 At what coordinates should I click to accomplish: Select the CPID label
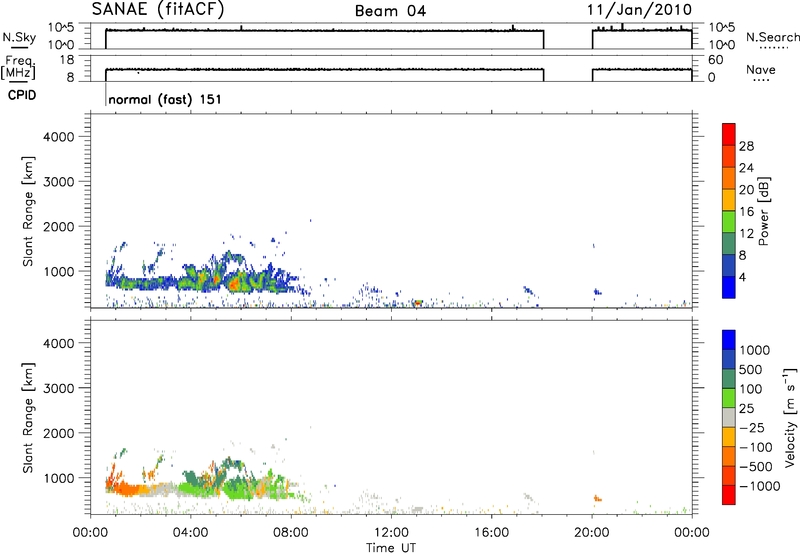pyautogui.click(x=22, y=95)
